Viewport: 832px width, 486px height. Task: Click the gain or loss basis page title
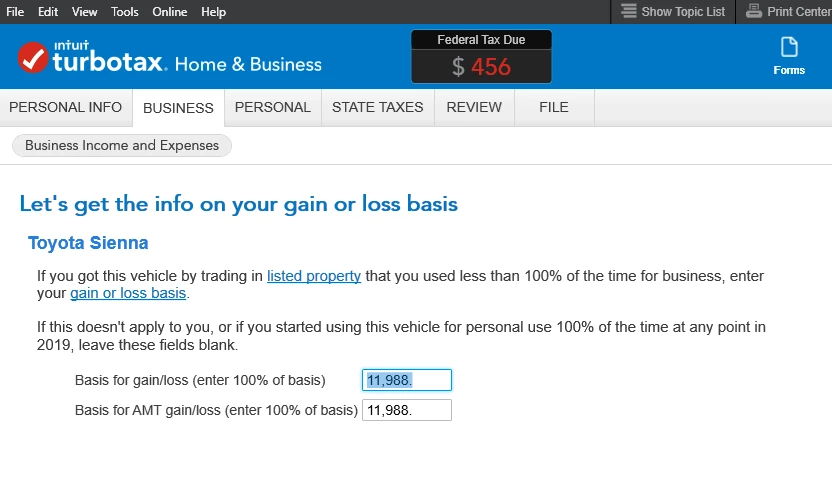tap(239, 204)
